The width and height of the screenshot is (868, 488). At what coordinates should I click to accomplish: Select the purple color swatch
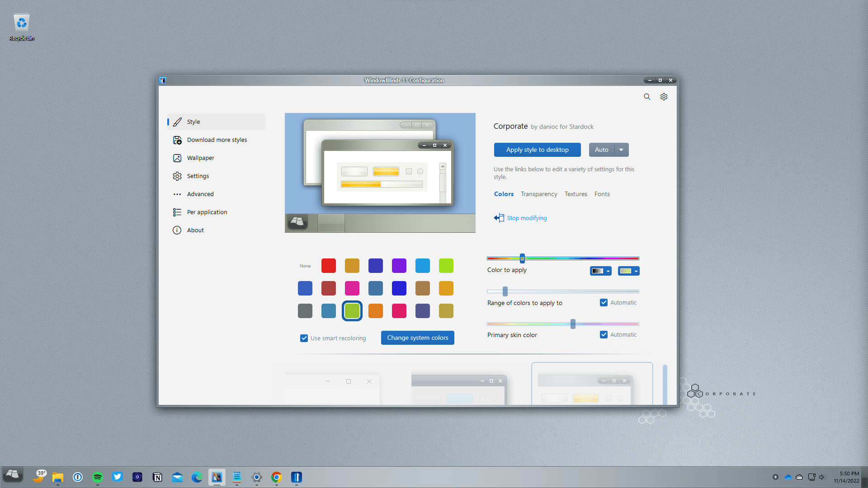pyautogui.click(x=399, y=266)
